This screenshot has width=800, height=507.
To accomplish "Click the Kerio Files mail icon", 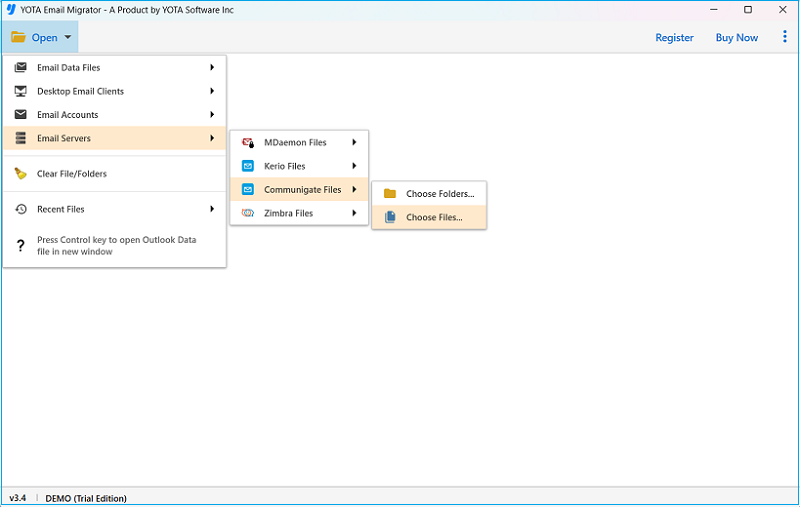I will tap(248, 166).
